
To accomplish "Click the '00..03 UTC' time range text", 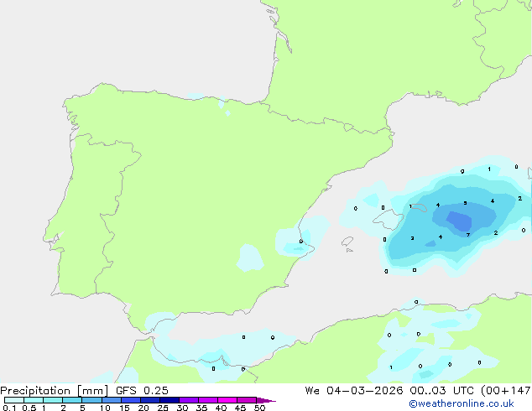I will click(441, 391).
